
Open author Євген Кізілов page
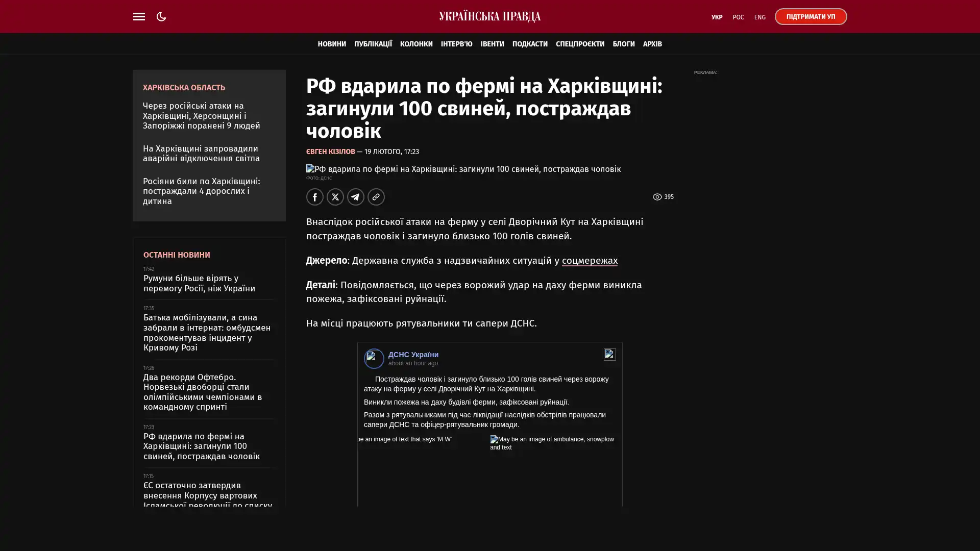click(x=330, y=152)
